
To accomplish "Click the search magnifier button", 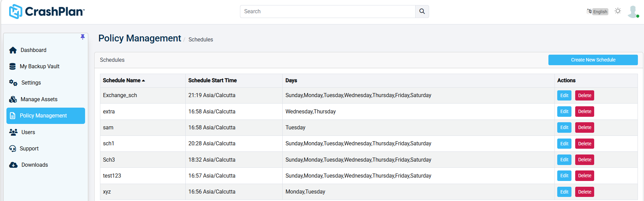I will pyautogui.click(x=422, y=12).
